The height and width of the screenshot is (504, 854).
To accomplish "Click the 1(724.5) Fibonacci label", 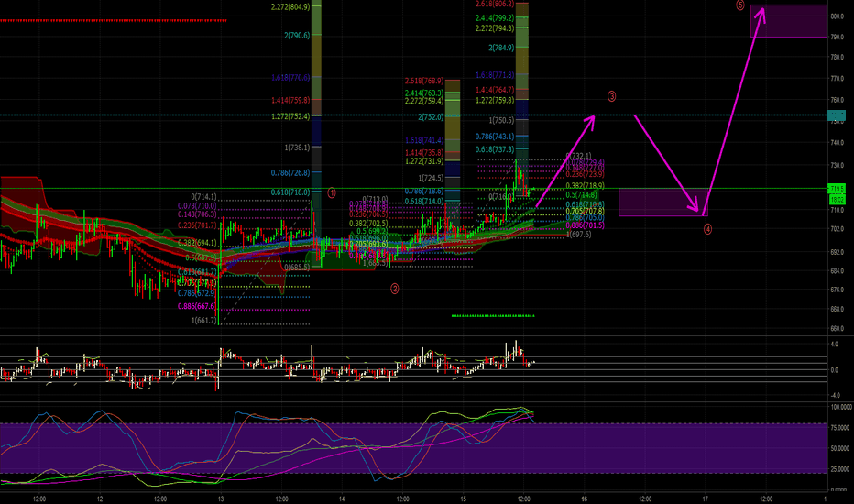I will pyautogui.click(x=431, y=178).
